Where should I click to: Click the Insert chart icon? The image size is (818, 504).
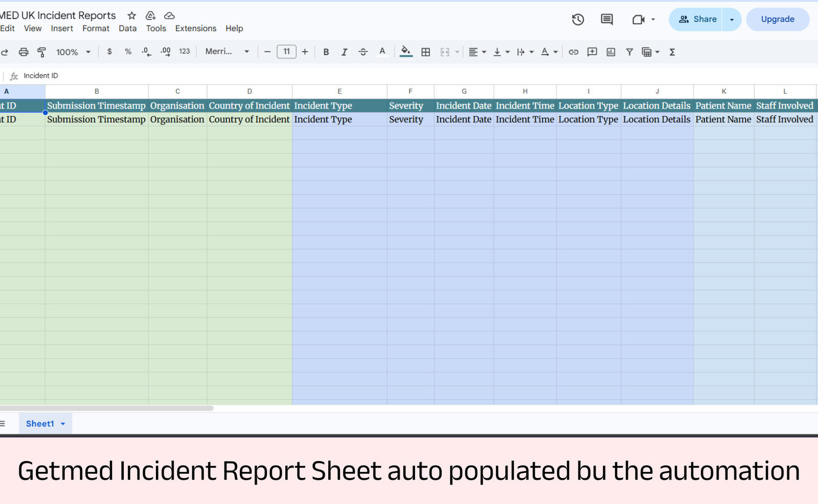[611, 52]
